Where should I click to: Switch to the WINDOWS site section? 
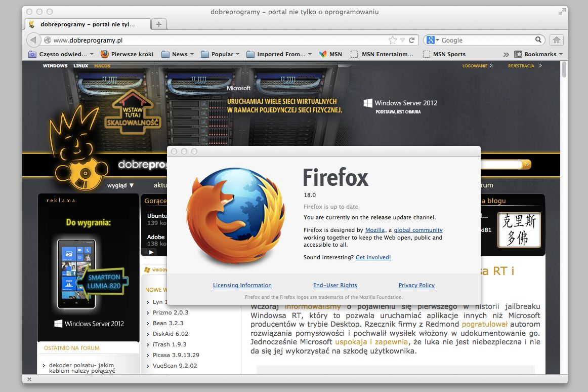pyautogui.click(x=55, y=66)
